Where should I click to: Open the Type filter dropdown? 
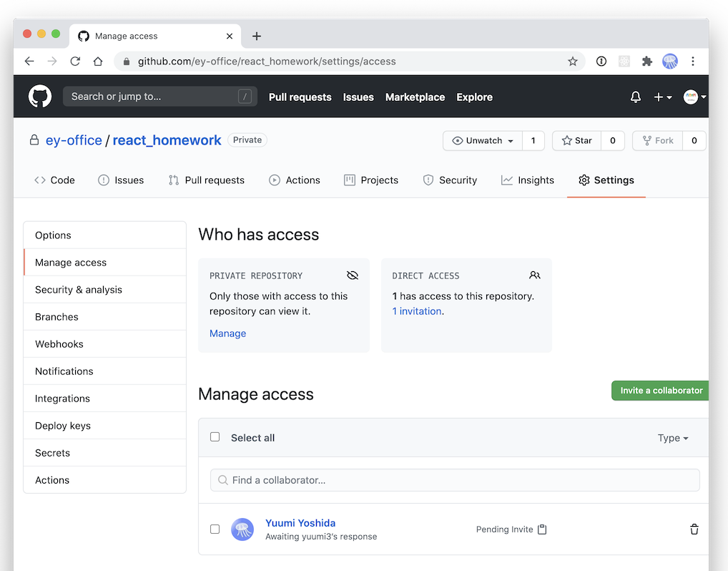(x=673, y=438)
